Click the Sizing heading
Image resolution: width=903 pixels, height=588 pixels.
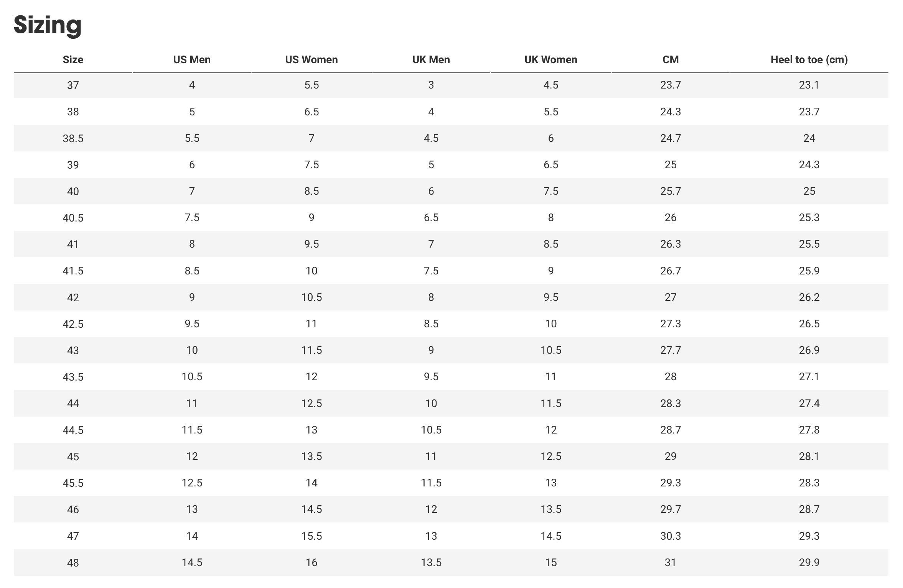tap(48, 25)
